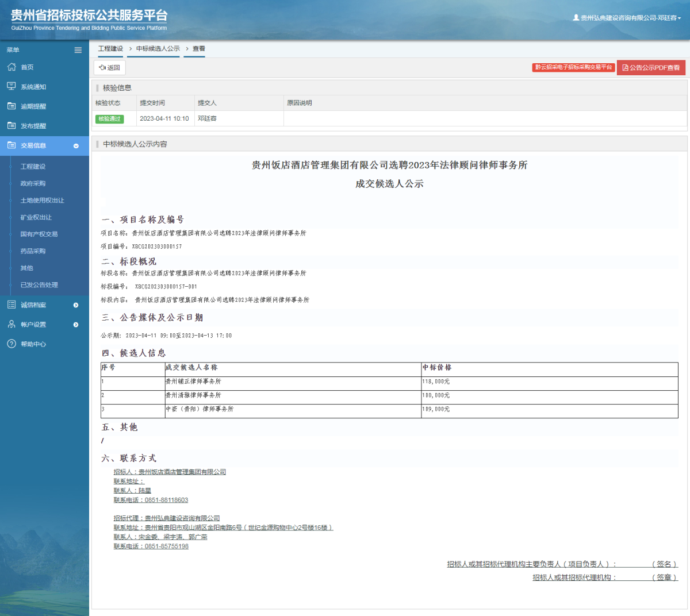Select 国有产权交易 submenu item
690x616 pixels.
(x=39, y=234)
